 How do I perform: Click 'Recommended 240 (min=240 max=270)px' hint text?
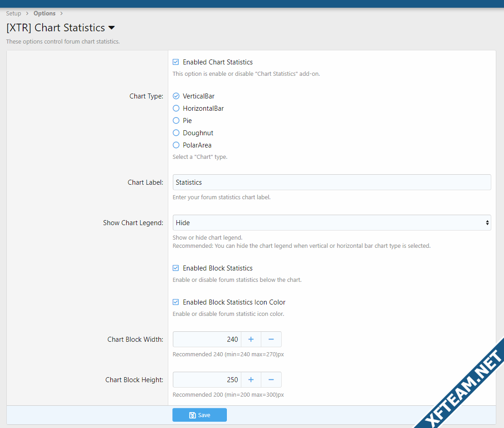(x=228, y=354)
